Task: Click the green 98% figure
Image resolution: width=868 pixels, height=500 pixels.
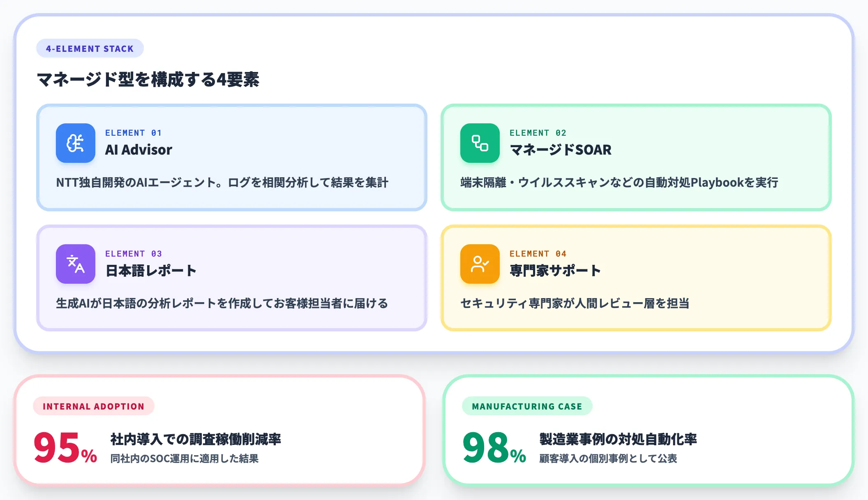Action: tap(494, 448)
